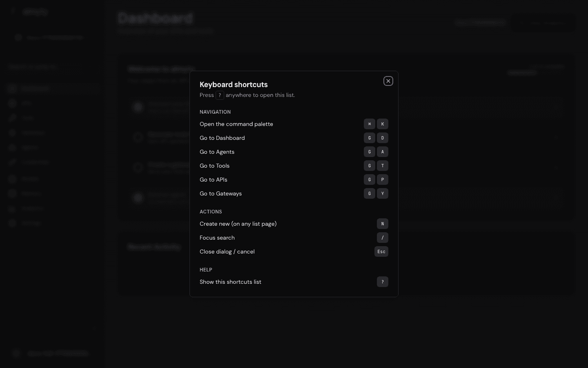Viewport: 588px width, 368px height.
Task: Click the G key in Go to Tools row
Action: click(x=370, y=166)
